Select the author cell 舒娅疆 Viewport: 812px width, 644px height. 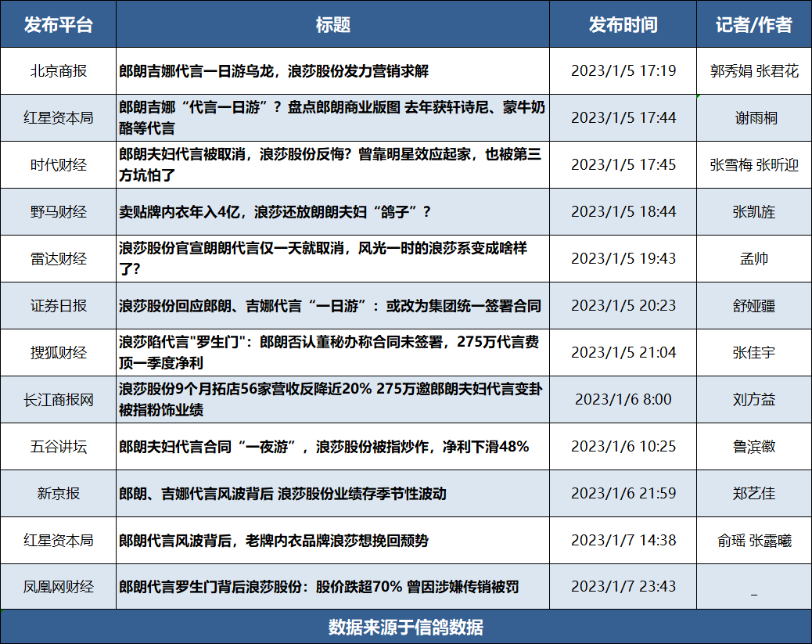(x=754, y=306)
